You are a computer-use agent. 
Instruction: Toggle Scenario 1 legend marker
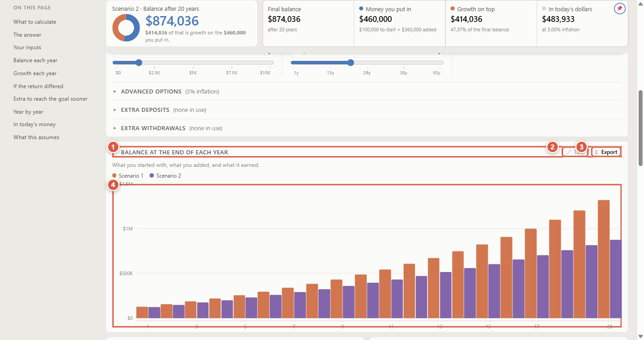pyautogui.click(x=114, y=176)
